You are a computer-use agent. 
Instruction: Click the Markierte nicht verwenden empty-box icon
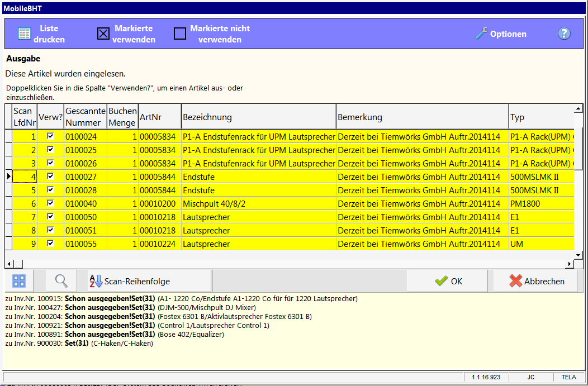pyautogui.click(x=180, y=34)
